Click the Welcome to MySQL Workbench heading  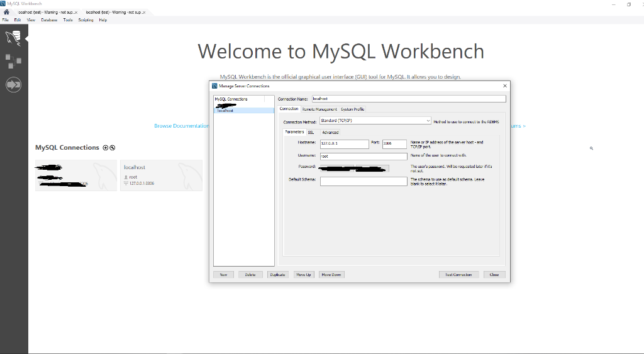point(341,52)
